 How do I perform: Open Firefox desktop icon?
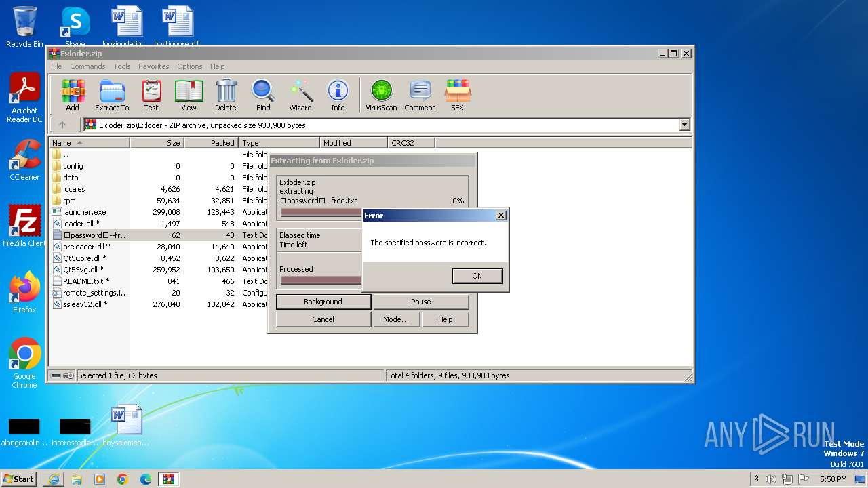[24, 293]
